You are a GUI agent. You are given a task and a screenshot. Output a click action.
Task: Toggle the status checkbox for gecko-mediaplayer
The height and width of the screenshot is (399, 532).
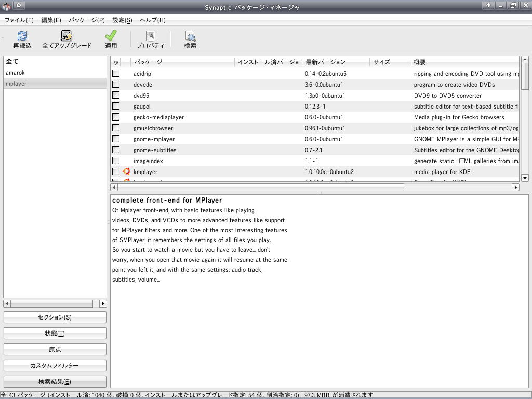(116, 117)
